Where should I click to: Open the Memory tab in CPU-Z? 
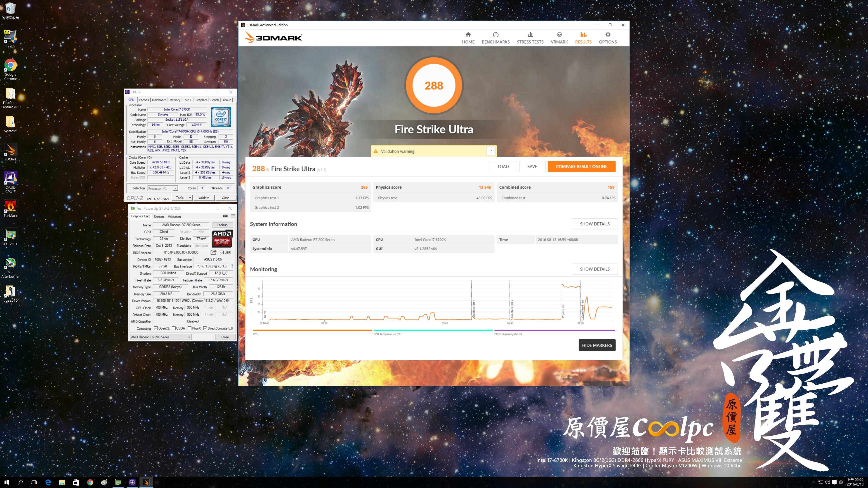click(175, 100)
